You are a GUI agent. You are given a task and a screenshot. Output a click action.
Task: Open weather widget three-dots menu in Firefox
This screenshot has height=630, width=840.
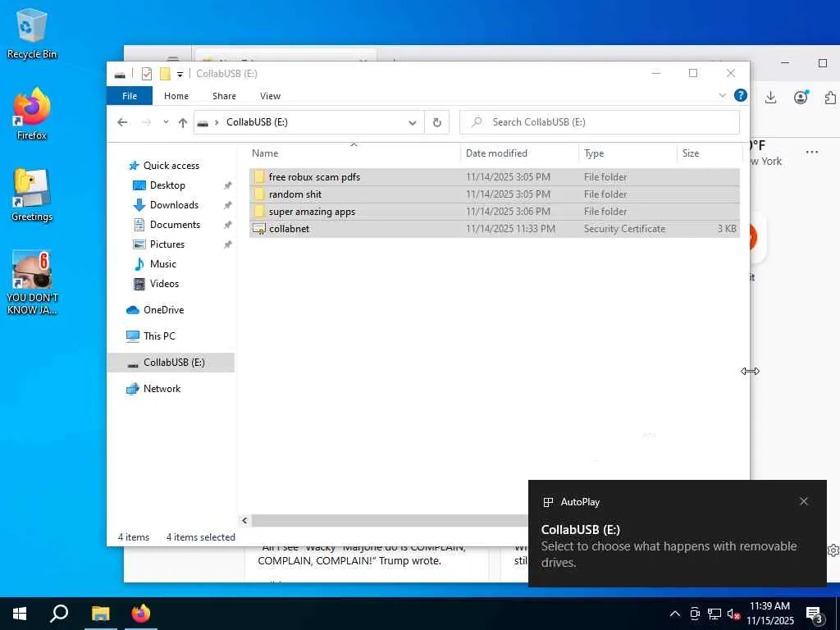[x=812, y=152]
